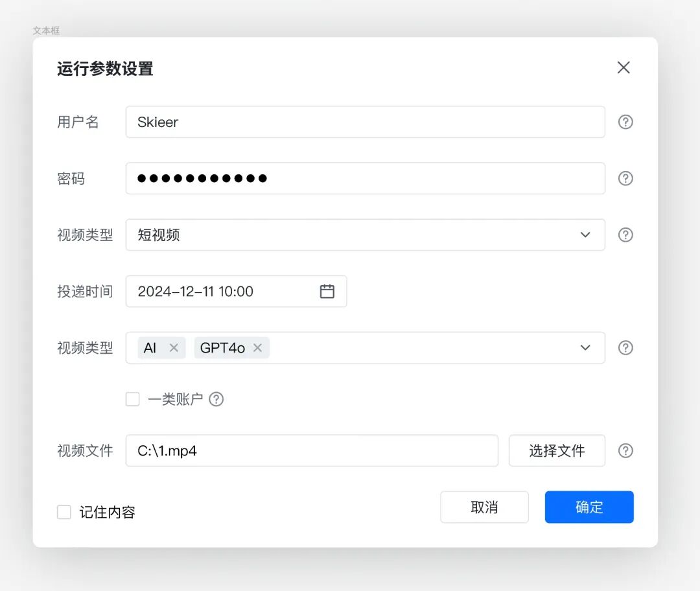
Task: Check the 记住内容 option
Action: pyautogui.click(x=64, y=511)
